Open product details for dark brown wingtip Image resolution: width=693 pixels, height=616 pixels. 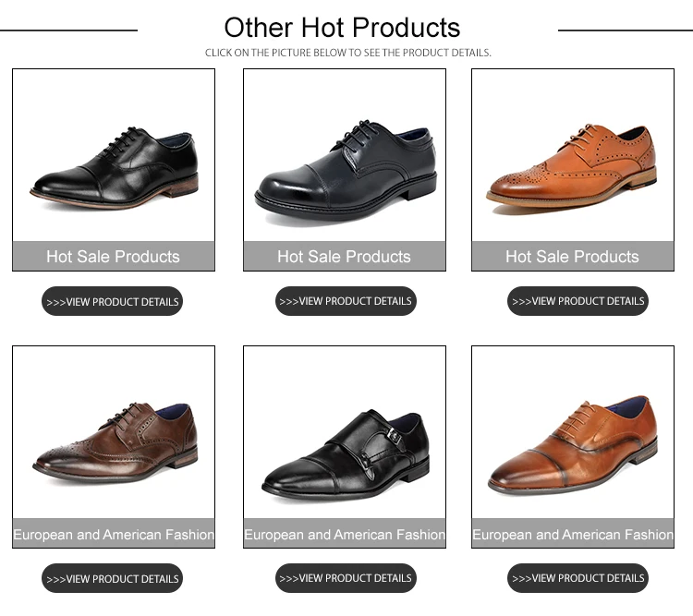(x=112, y=579)
